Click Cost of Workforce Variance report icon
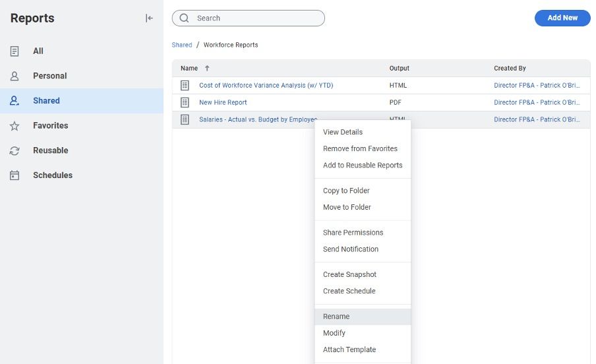 tap(185, 86)
